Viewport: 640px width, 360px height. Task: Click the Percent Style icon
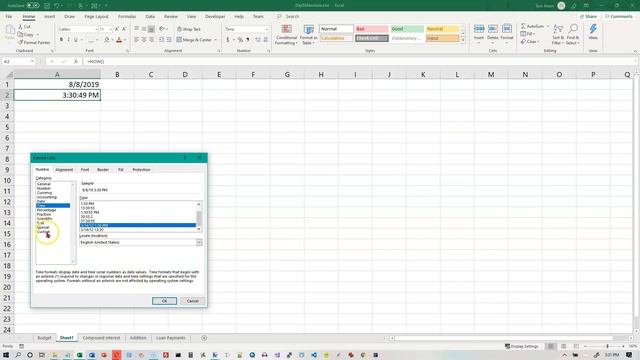[x=240, y=40]
